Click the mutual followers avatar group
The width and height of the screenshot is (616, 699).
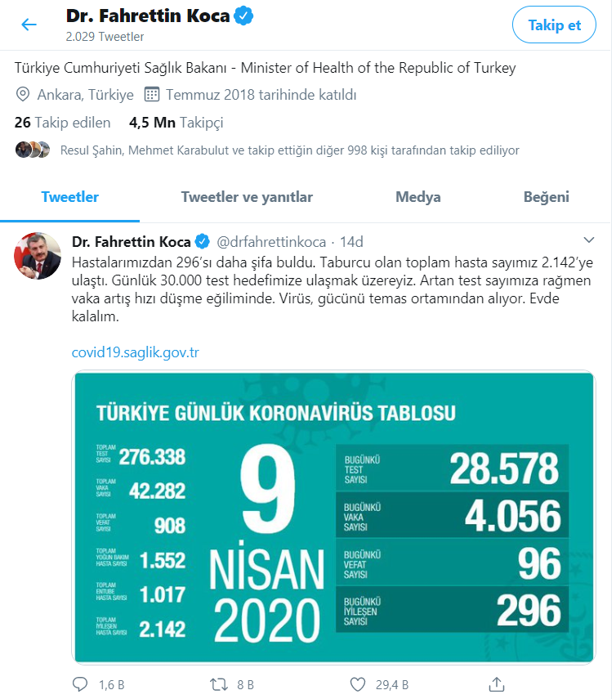pos(33,150)
